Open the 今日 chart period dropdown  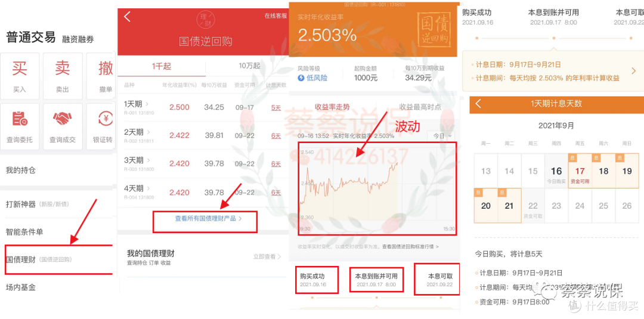(441, 136)
